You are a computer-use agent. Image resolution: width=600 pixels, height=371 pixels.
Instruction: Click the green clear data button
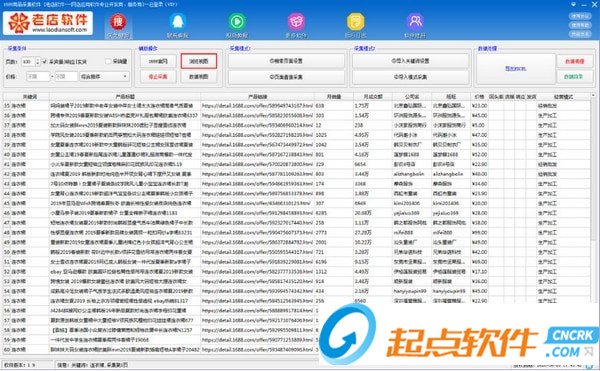[x=574, y=76]
